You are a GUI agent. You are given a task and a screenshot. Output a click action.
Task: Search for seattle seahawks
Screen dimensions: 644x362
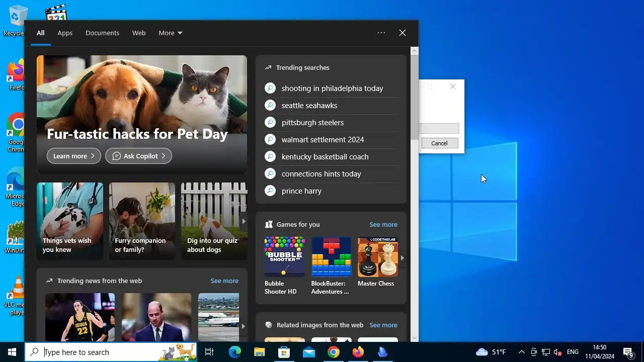pos(331,106)
